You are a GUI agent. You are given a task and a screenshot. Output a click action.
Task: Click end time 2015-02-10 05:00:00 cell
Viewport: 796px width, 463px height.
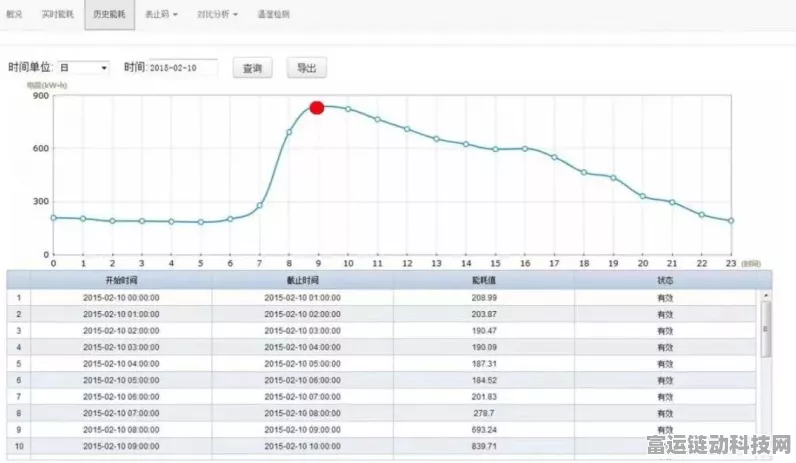tap(303, 363)
